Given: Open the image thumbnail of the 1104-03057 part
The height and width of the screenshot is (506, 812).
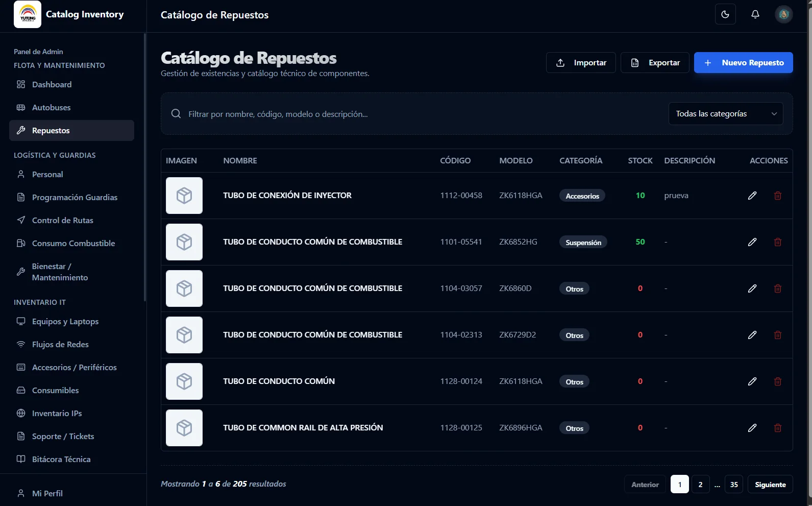Looking at the screenshot, I should click(184, 288).
